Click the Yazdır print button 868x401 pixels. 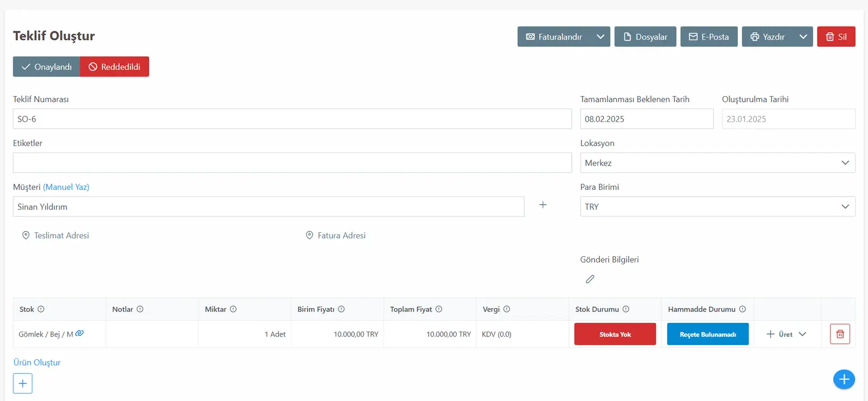[768, 37]
